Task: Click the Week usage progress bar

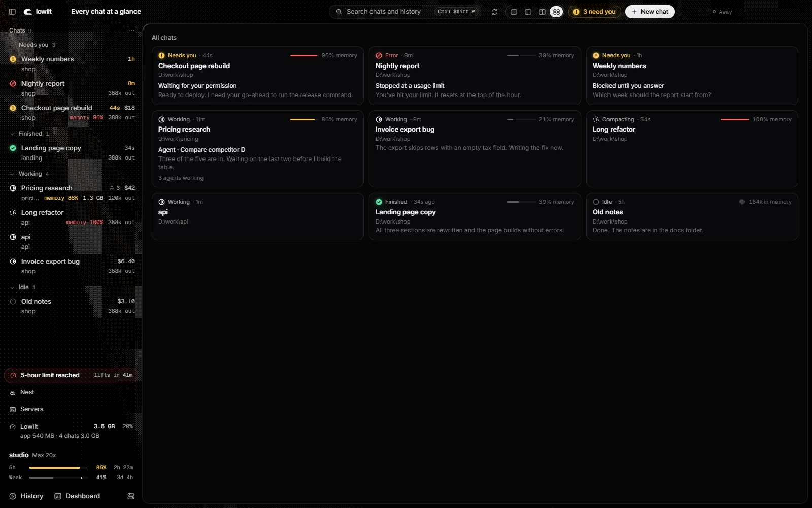Action: tap(59, 478)
